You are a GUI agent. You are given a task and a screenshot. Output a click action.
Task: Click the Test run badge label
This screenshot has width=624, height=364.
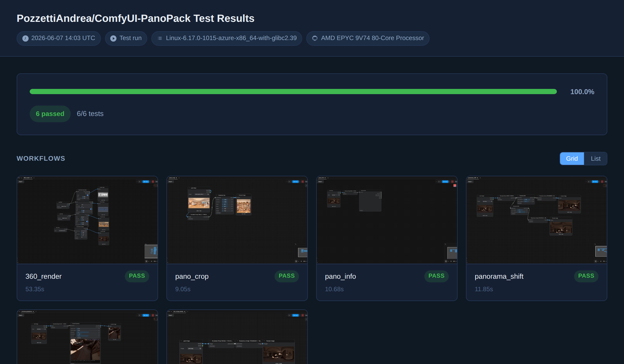(x=131, y=38)
